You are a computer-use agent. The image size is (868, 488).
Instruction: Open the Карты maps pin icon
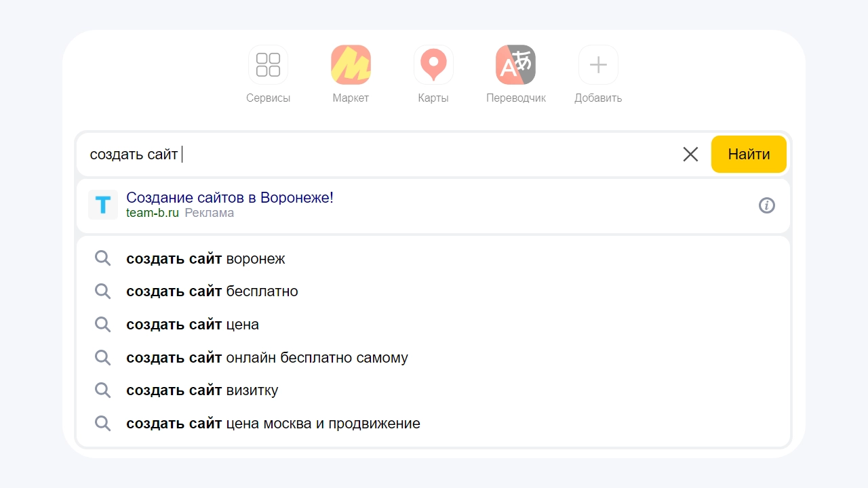[x=433, y=65]
